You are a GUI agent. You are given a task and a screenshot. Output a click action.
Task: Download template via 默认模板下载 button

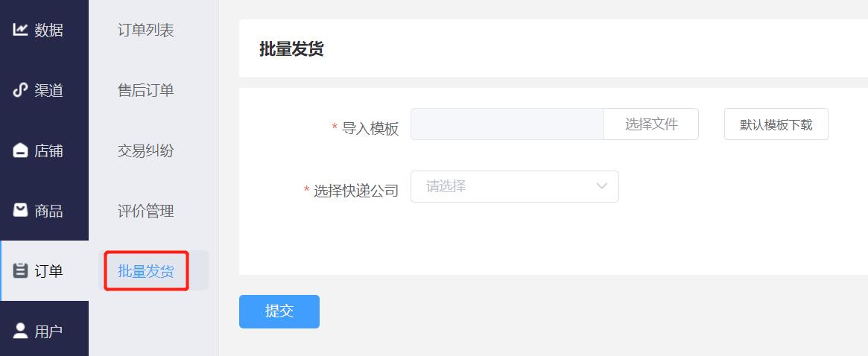tap(776, 124)
